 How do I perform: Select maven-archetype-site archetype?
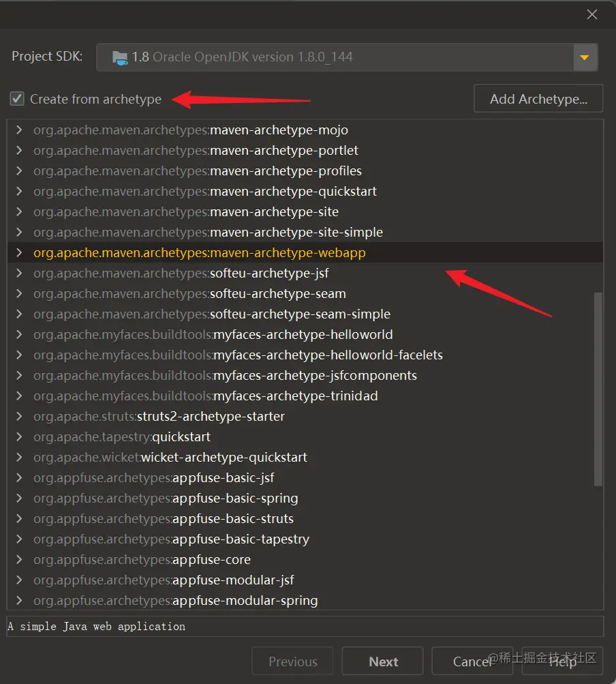(x=186, y=212)
